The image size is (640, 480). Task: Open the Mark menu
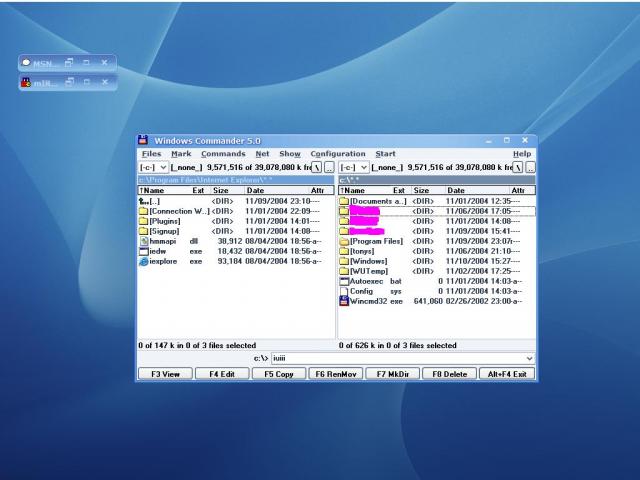[181, 154]
